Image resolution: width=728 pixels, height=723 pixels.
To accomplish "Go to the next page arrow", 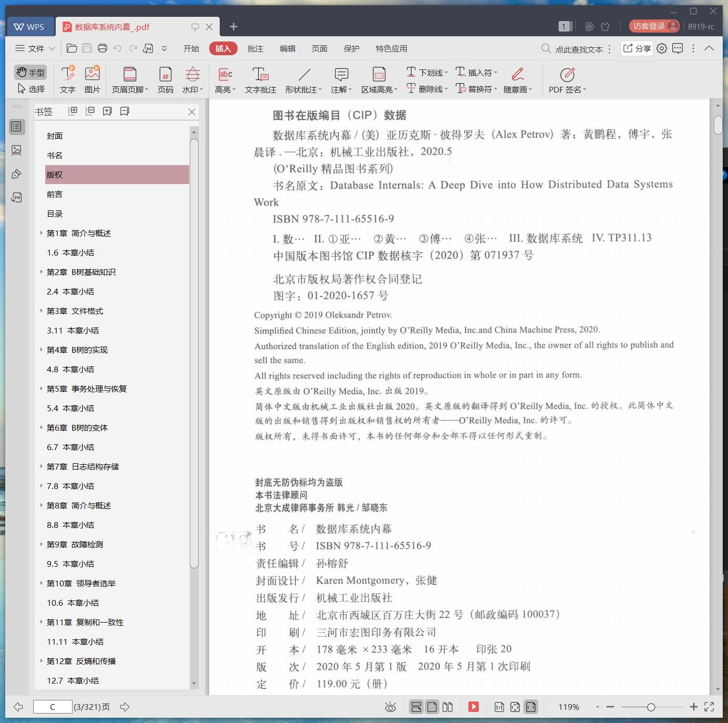I will click(x=125, y=707).
